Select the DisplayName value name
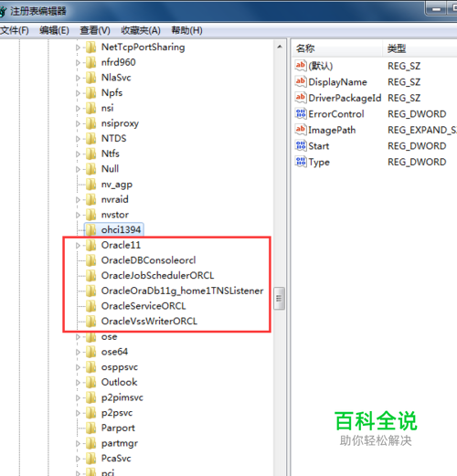The width and height of the screenshot is (457, 476). click(337, 82)
